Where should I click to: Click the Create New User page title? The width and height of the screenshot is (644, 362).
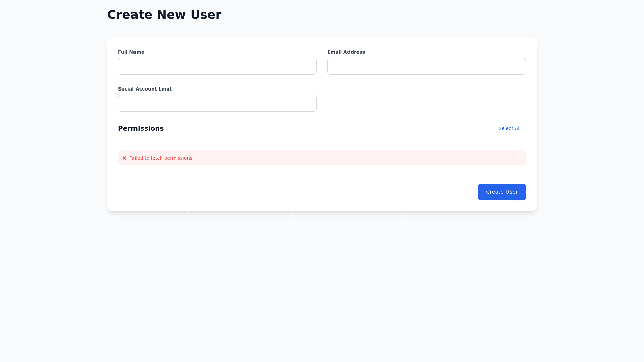coord(164,15)
